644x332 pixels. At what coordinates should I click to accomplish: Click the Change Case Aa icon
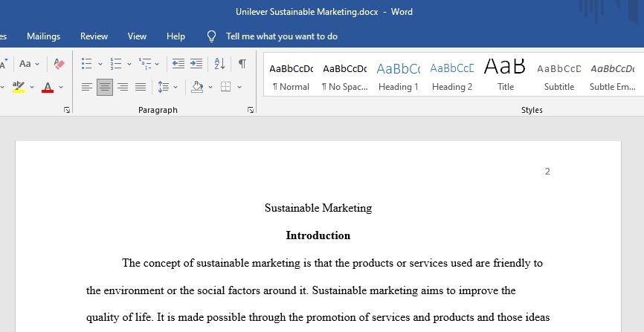(25, 64)
